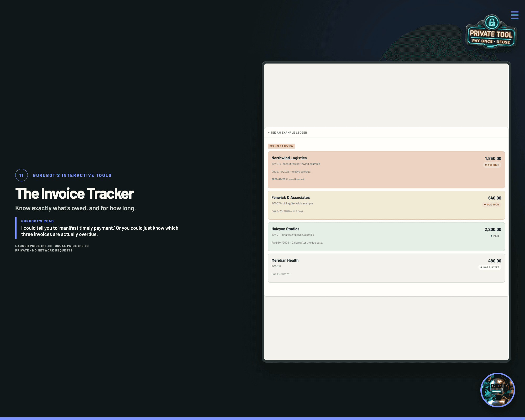This screenshot has height=420, width=525.
Task: Click the 480.00 amount
Action: click(x=495, y=261)
